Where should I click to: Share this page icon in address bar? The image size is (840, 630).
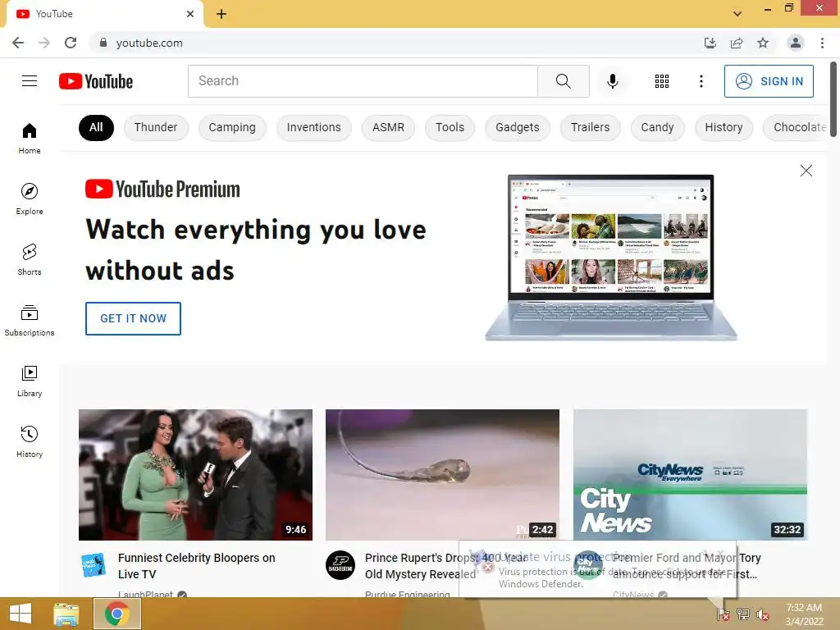coord(737,43)
